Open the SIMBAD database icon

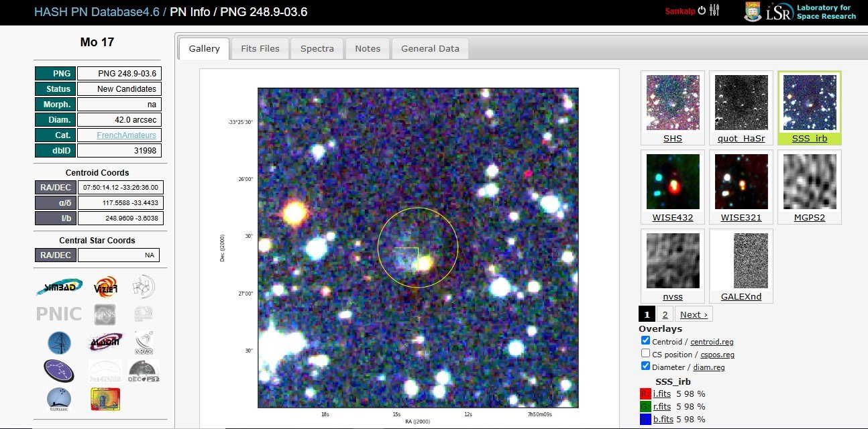tap(60, 287)
